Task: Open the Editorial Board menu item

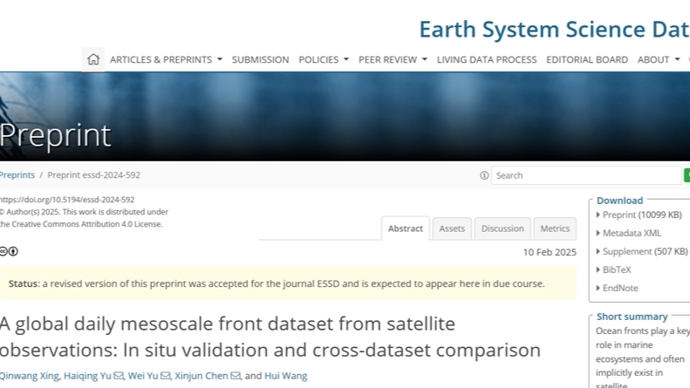Action: (587, 59)
